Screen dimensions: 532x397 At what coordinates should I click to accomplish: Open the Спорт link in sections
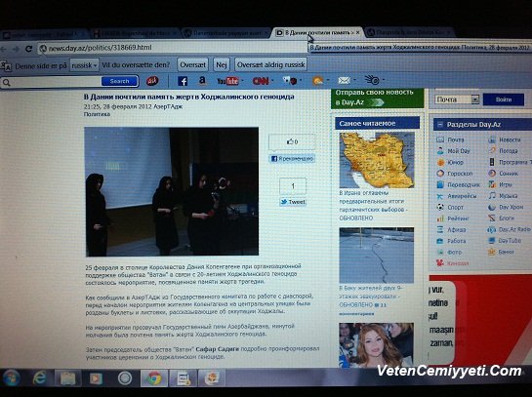click(455, 207)
